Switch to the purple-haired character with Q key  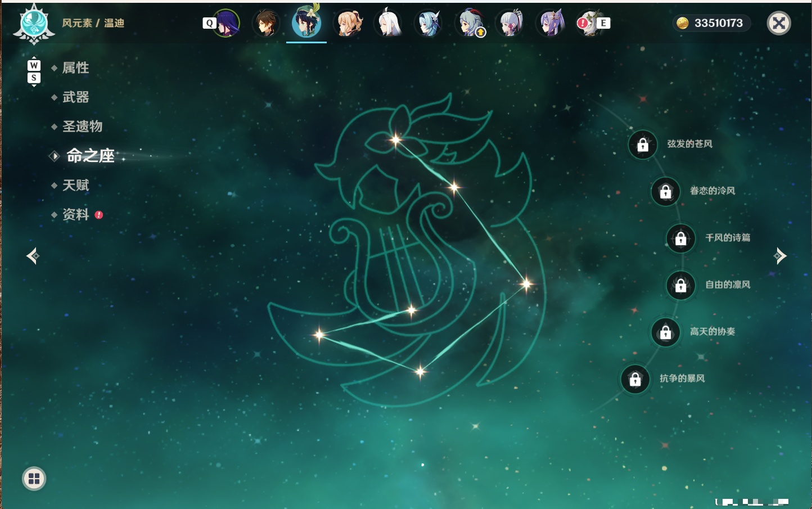[x=226, y=23]
